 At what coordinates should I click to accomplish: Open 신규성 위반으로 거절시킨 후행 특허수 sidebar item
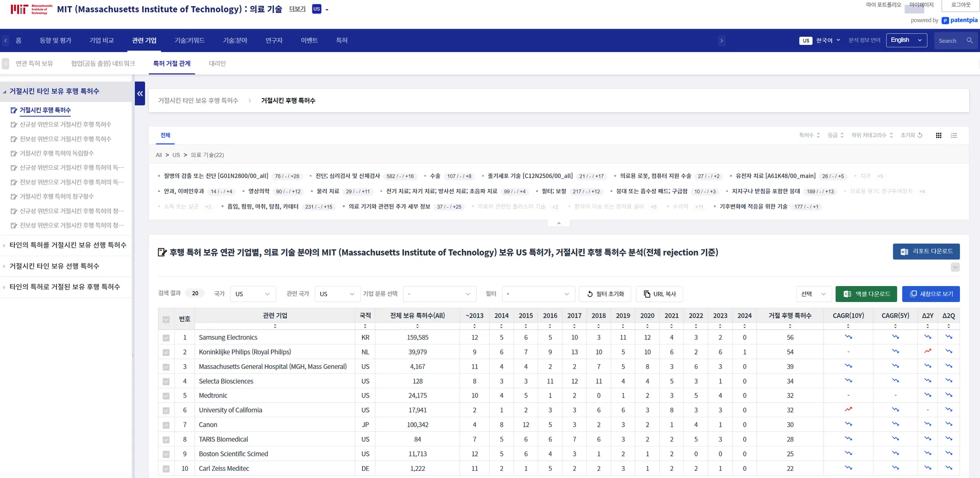coord(65,124)
